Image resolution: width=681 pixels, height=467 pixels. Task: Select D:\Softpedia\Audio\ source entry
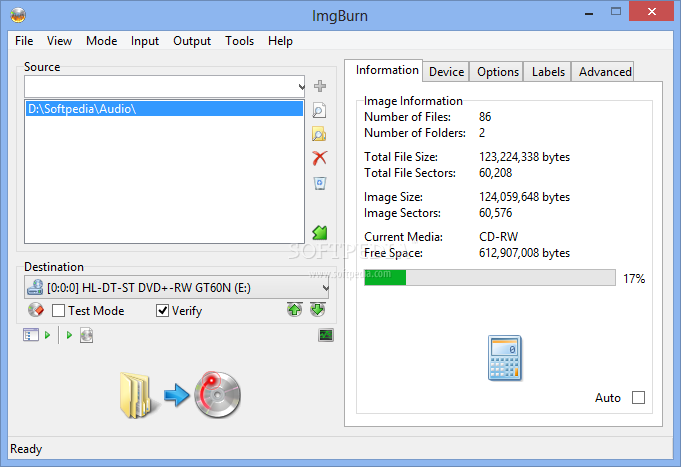(164, 109)
